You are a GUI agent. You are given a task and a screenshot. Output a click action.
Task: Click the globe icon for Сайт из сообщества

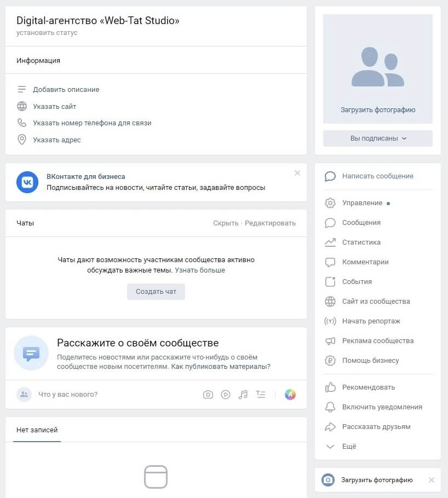click(330, 302)
